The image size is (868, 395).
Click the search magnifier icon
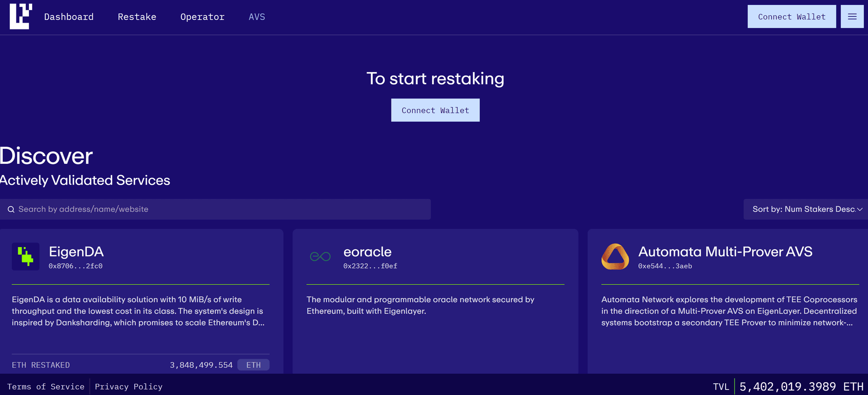click(x=11, y=209)
